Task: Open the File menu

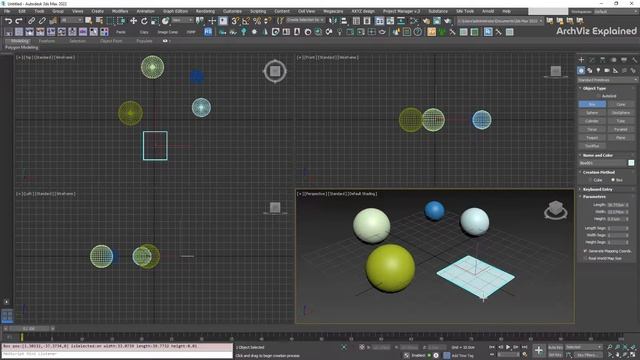Action: [7, 11]
